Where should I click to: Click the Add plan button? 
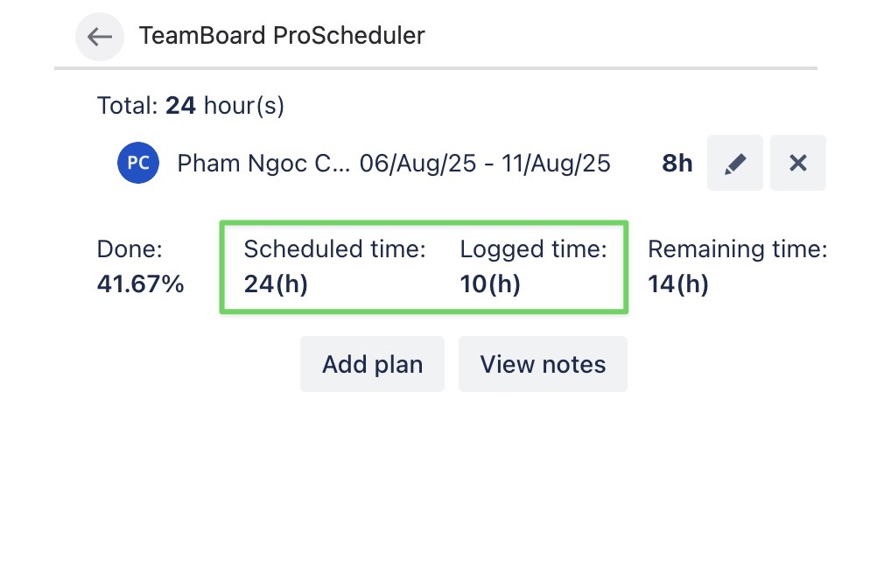(372, 364)
